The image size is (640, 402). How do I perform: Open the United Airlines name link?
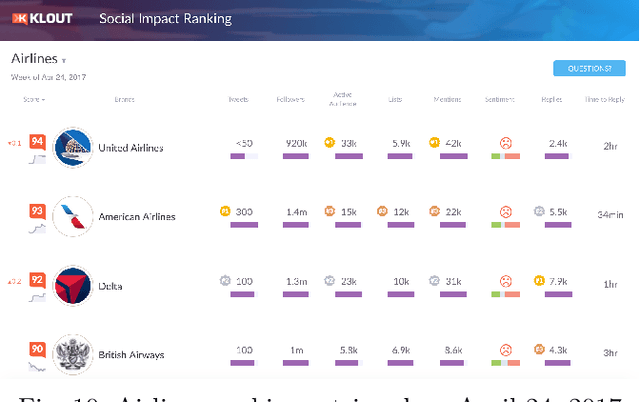[x=130, y=149]
